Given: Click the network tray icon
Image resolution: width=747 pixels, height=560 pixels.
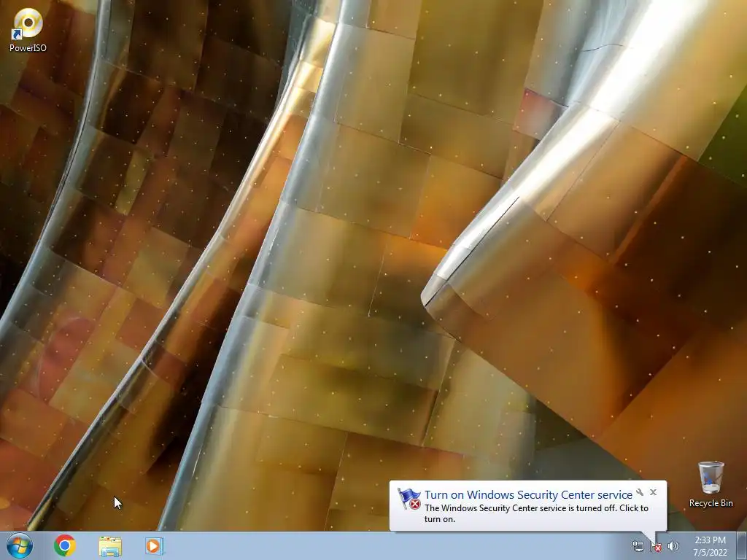Looking at the screenshot, I should [x=638, y=546].
